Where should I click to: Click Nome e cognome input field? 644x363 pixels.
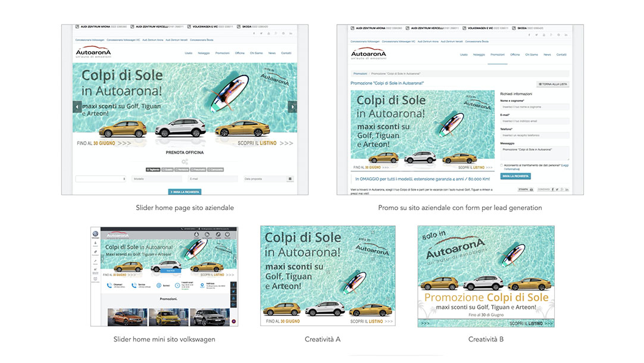click(x=534, y=107)
